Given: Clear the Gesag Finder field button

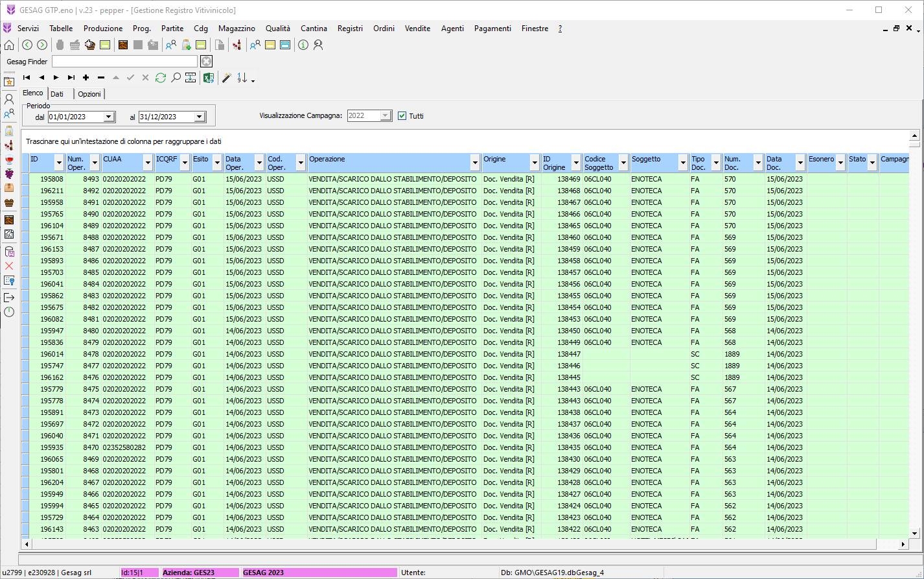Looking at the screenshot, I should [x=206, y=61].
